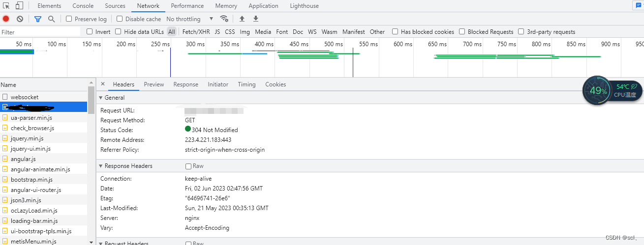
Task: Toggle the device toolbar icon
Action: pos(19,6)
